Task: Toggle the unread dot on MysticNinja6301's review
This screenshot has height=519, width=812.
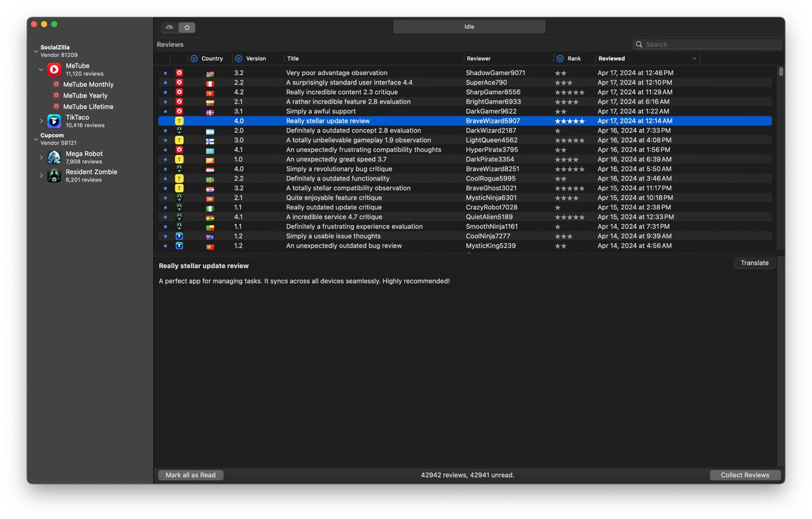Action: point(165,198)
